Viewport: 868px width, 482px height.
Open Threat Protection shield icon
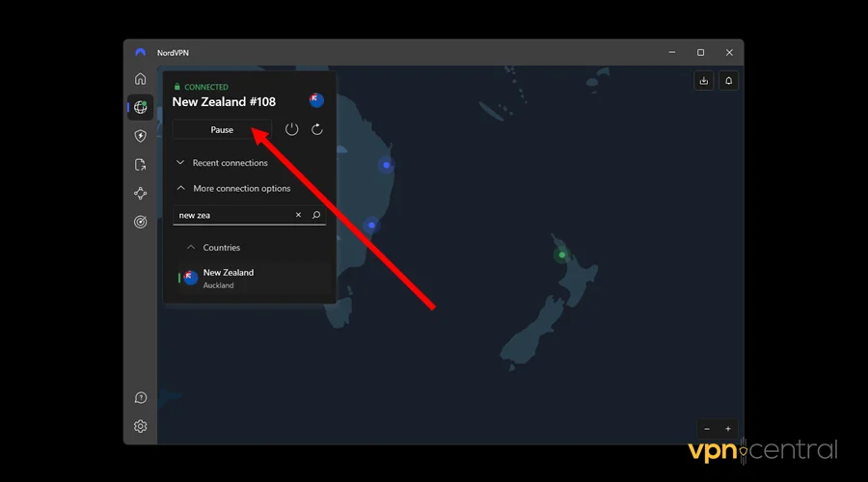coord(141,136)
